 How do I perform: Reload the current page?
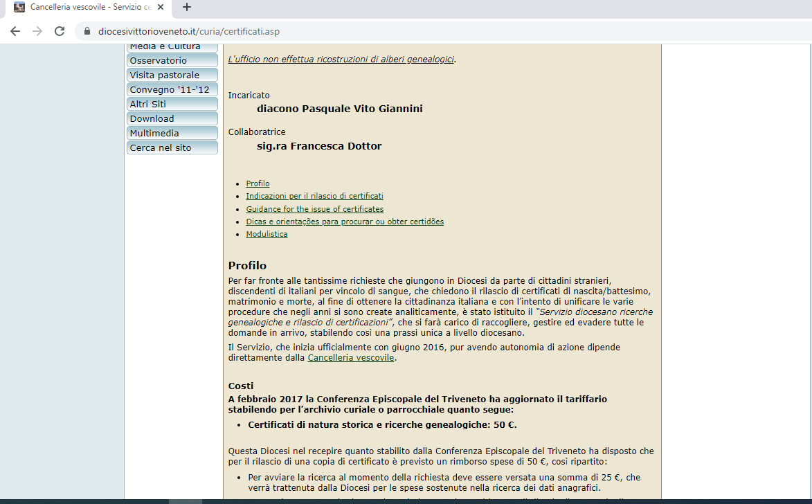[x=60, y=31]
